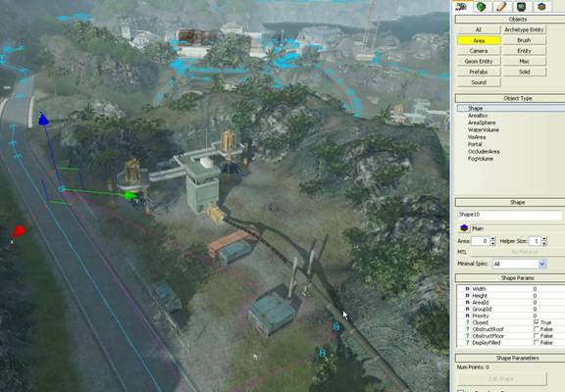Screen dimensions: 565x392
Task: Enable the ObstructFloor checkbox
Action: click(x=537, y=336)
